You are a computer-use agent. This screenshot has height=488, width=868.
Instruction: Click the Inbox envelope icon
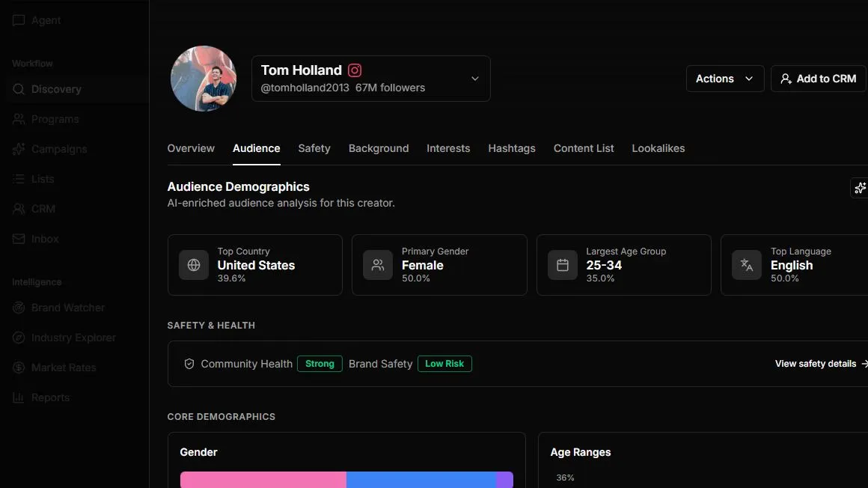(x=18, y=239)
